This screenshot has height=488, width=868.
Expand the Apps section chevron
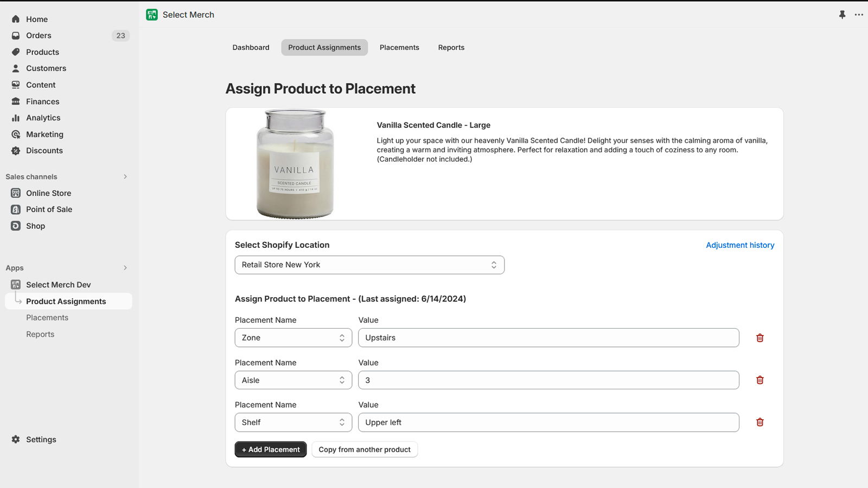pyautogui.click(x=125, y=268)
